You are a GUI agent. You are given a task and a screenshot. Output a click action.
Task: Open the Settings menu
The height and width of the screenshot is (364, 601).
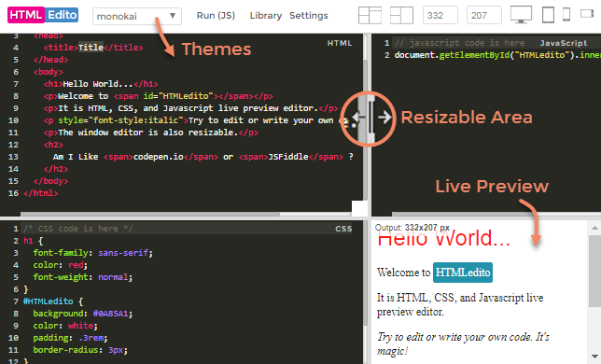pyautogui.click(x=309, y=16)
